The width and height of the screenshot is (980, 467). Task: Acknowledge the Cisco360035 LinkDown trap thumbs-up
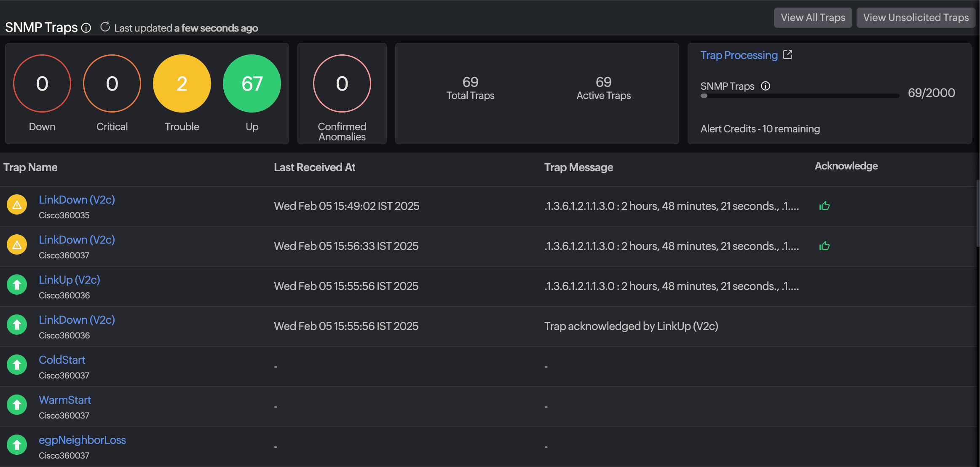click(824, 206)
